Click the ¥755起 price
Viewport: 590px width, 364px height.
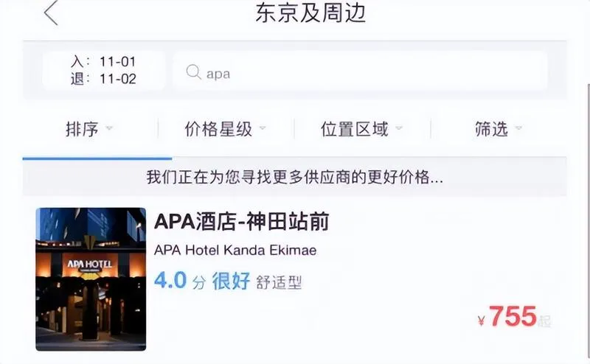click(x=514, y=317)
